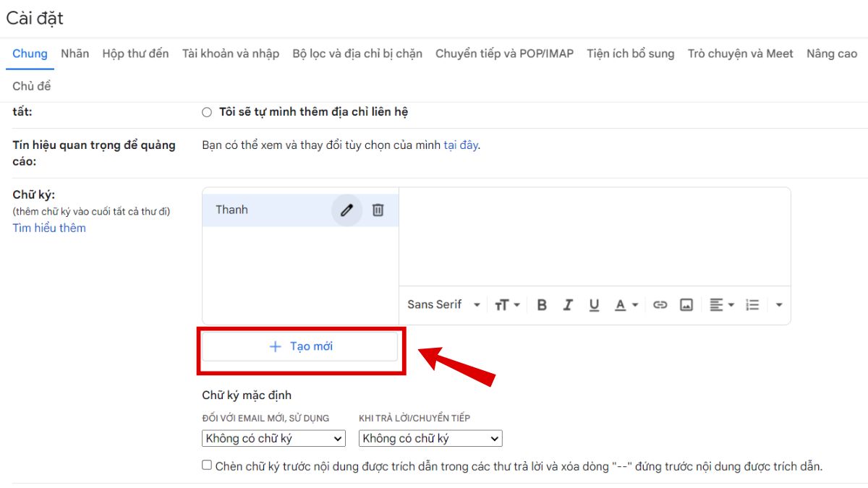Open the Tiện ích bổ sung tab

(x=631, y=53)
